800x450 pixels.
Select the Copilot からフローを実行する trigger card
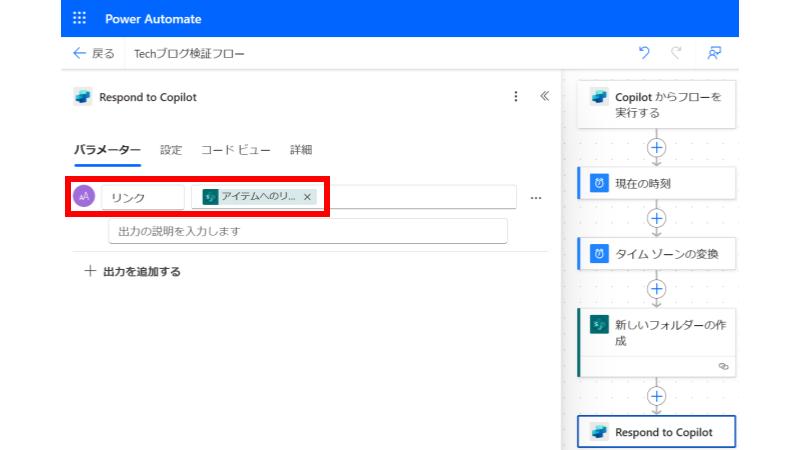click(x=656, y=105)
